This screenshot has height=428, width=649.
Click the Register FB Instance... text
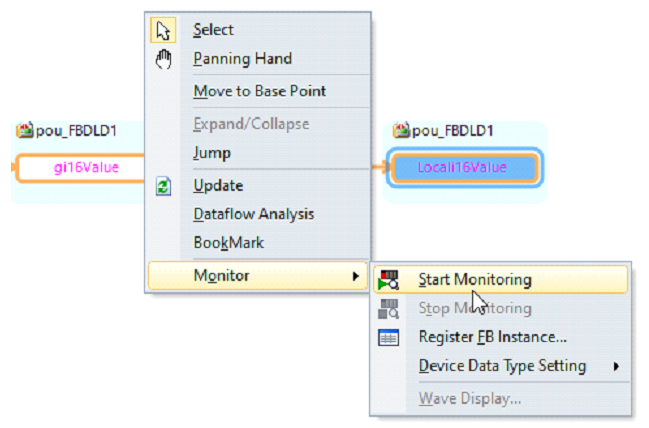click(x=493, y=337)
